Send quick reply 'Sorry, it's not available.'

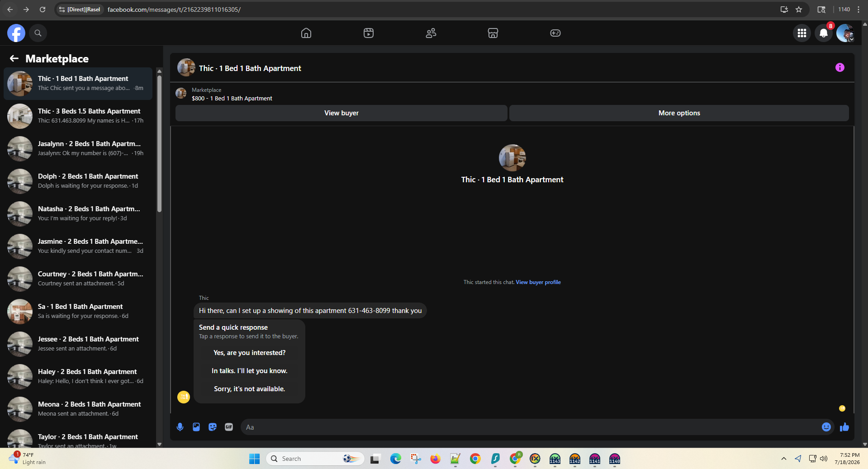tap(250, 389)
